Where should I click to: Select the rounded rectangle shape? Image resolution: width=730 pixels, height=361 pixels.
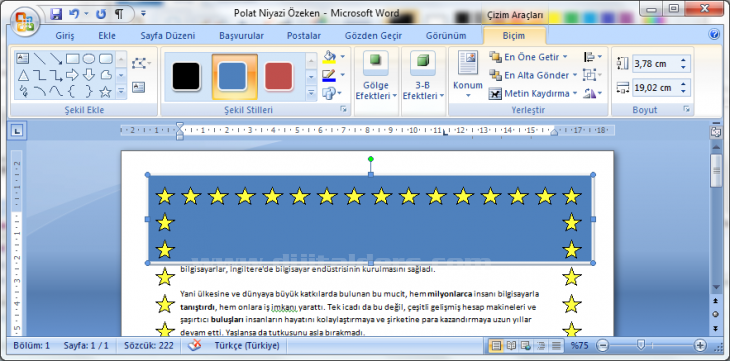106,59
